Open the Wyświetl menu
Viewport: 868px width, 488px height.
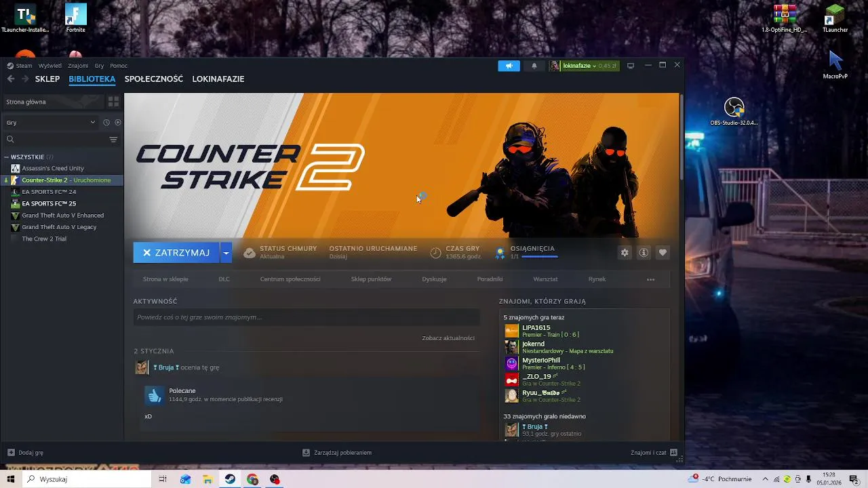[50, 66]
